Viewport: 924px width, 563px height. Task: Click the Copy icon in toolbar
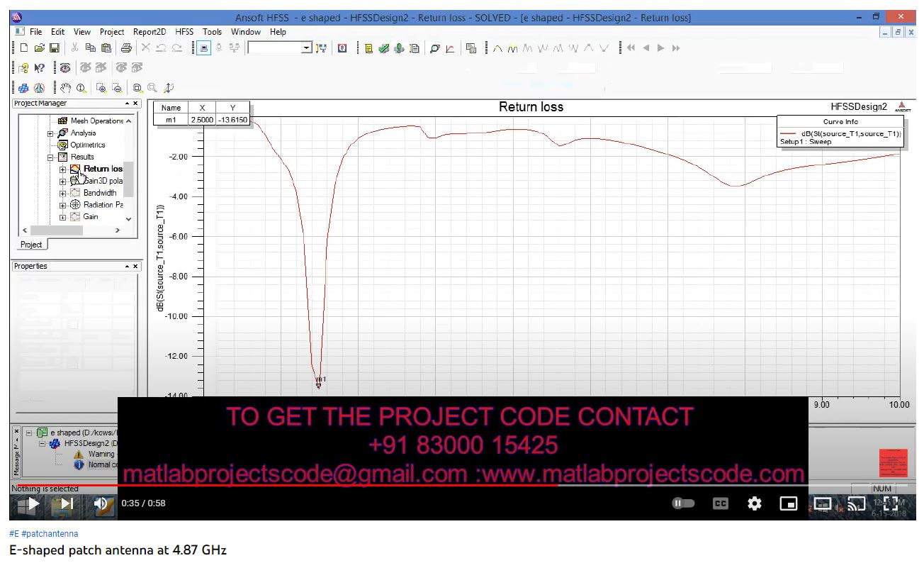(90, 48)
